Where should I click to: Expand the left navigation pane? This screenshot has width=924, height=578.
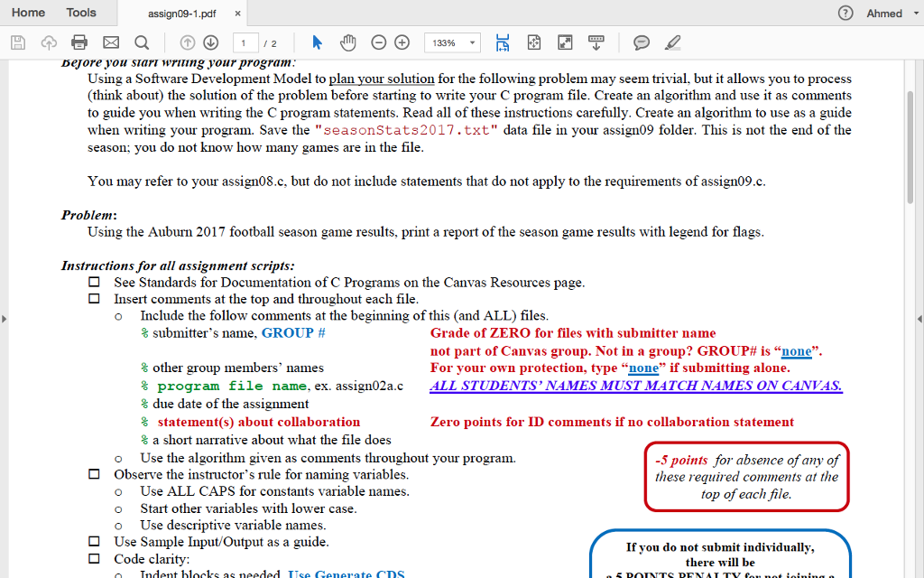coord(5,318)
